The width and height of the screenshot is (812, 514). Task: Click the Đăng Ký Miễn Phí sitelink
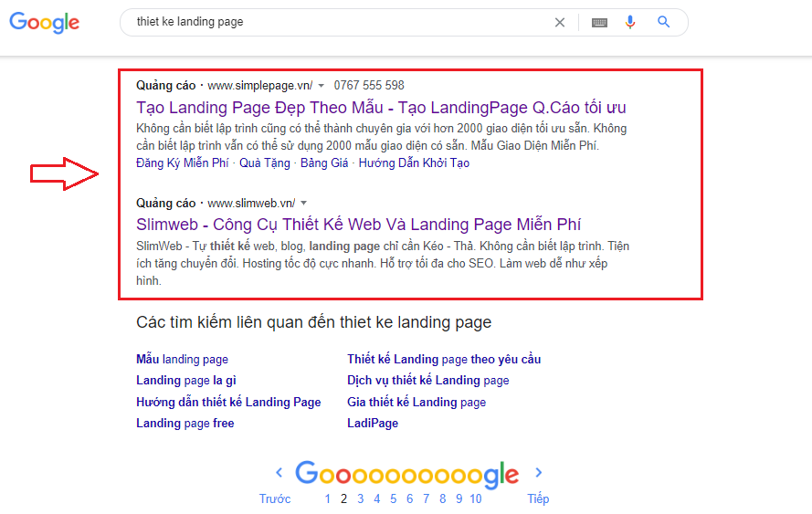(184, 163)
